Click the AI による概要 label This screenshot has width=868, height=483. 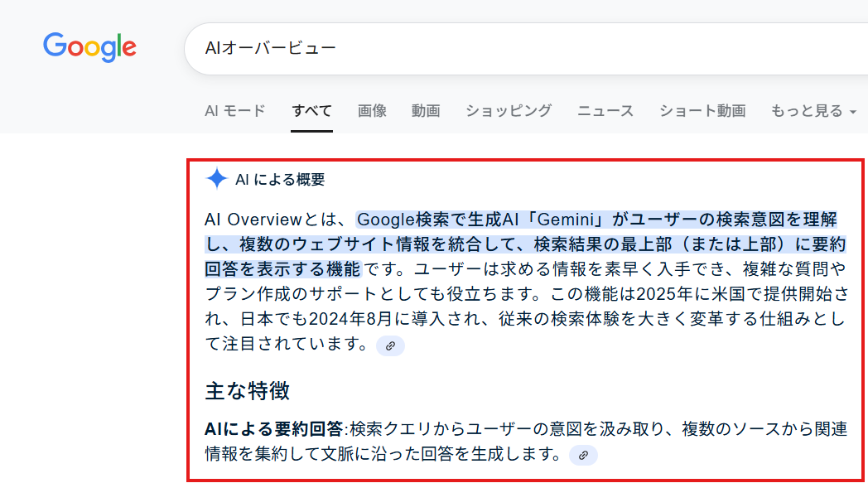(x=280, y=180)
